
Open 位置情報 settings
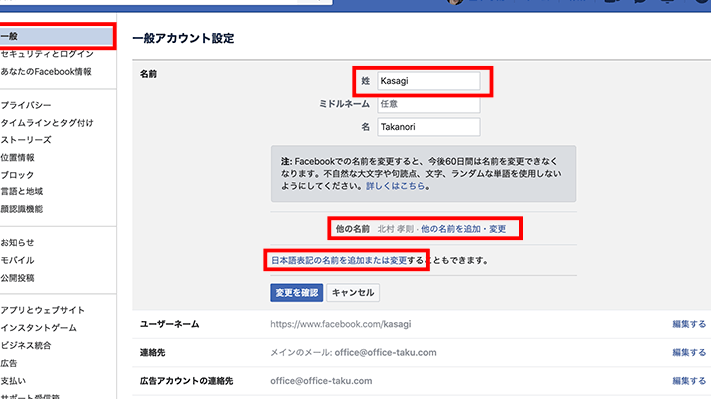coord(17,158)
